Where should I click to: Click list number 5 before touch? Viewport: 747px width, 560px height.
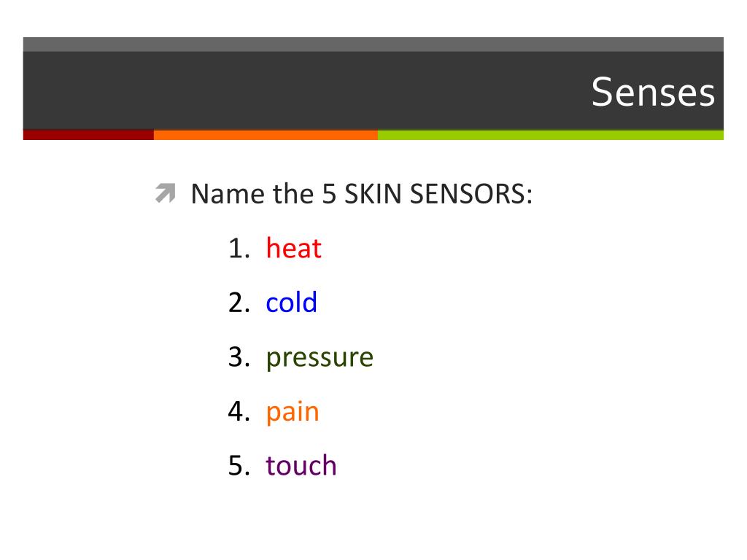pos(239,465)
